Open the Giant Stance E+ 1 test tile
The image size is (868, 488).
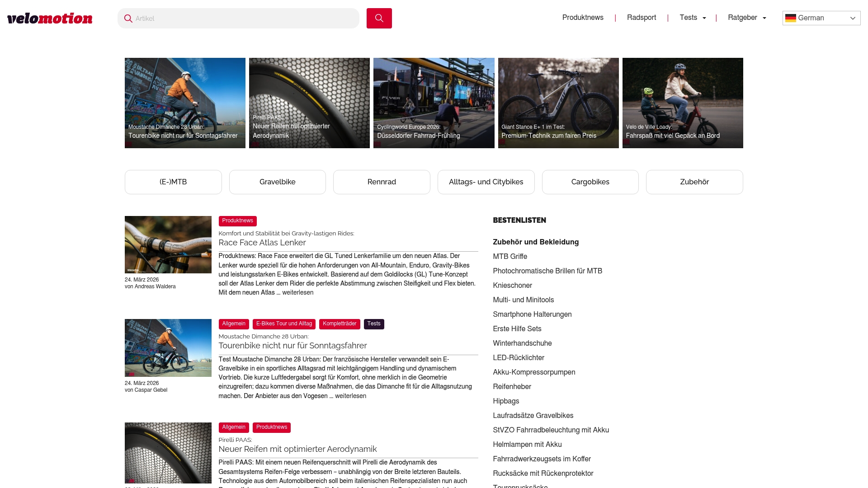point(558,103)
